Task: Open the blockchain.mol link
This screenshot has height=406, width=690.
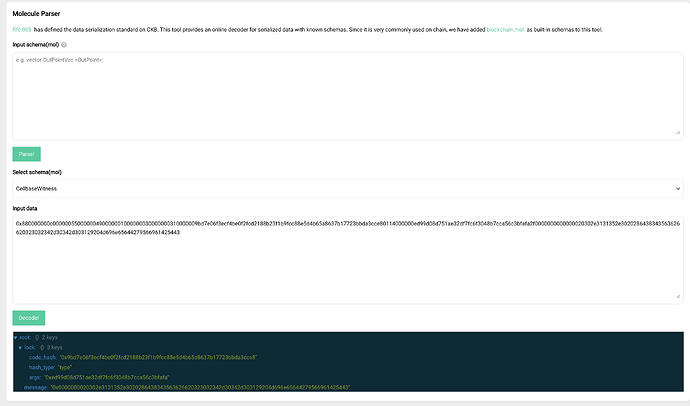Action: [x=505, y=29]
